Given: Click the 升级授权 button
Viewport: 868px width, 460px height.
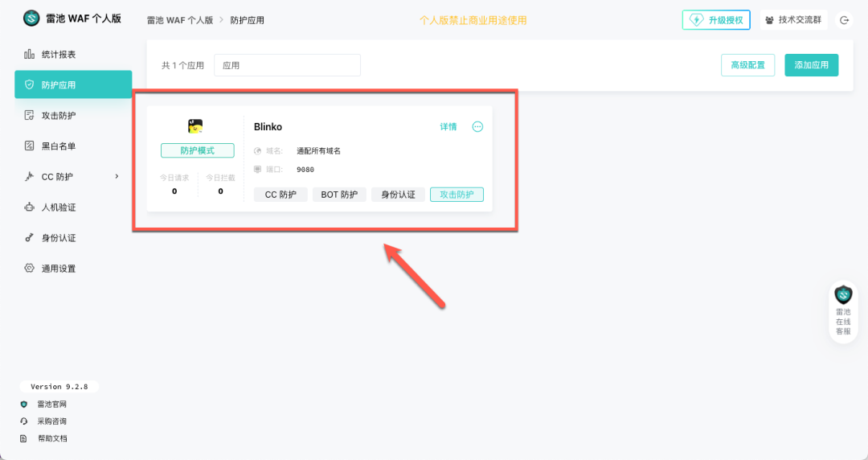Looking at the screenshot, I should coord(716,20).
